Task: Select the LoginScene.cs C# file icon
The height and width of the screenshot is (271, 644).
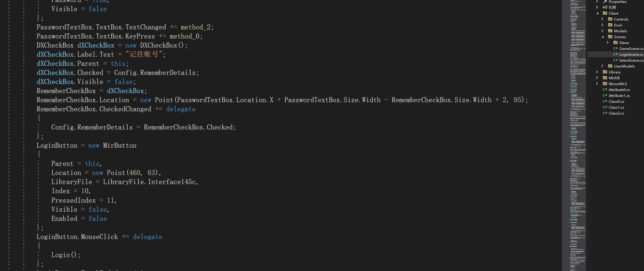Action: (615, 54)
